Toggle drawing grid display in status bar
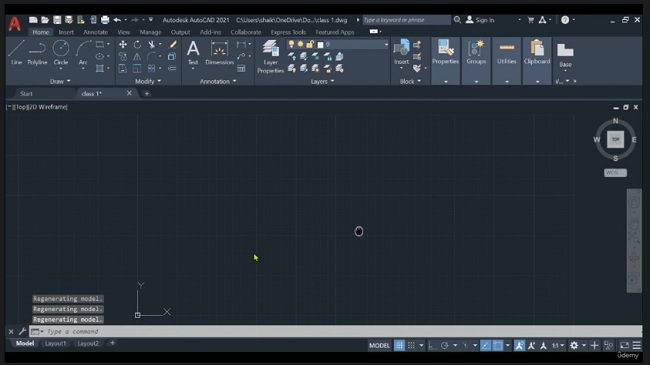Viewport: 650px width, 365px height. [x=399, y=345]
